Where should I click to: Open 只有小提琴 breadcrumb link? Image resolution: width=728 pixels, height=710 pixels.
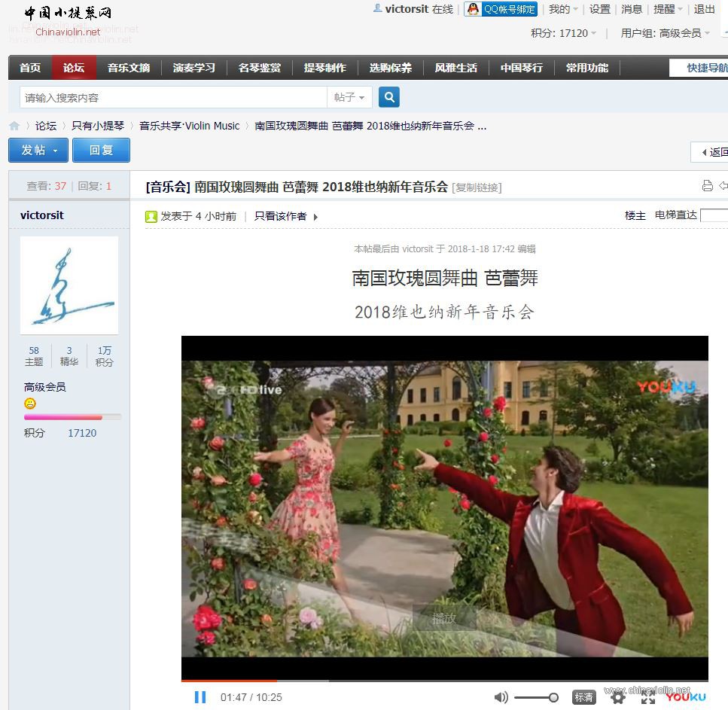click(98, 126)
